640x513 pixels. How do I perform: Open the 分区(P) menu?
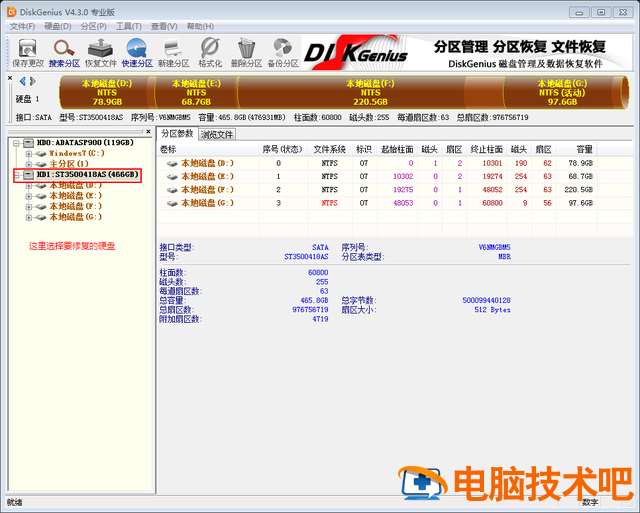pos(93,27)
